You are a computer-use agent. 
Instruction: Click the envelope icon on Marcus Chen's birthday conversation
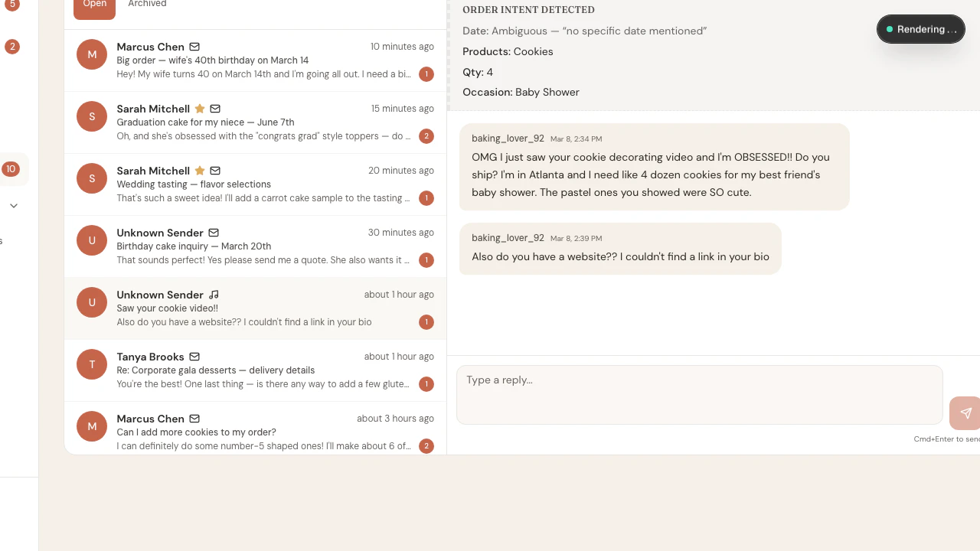tap(194, 47)
